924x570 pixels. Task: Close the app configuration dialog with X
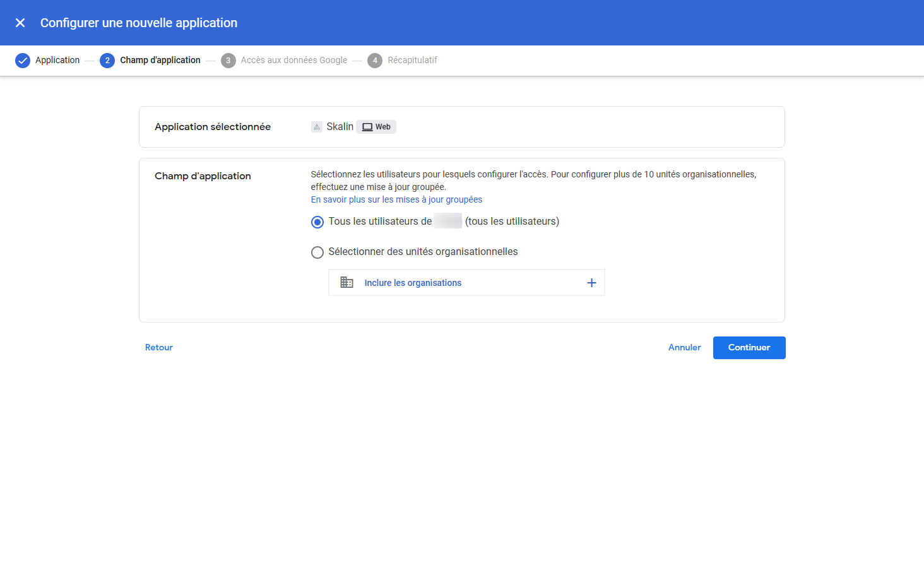coord(20,23)
